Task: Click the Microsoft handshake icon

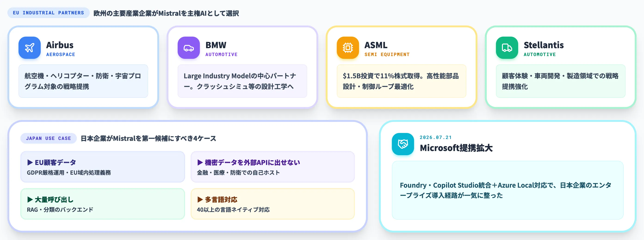Action: pyautogui.click(x=403, y=144)
